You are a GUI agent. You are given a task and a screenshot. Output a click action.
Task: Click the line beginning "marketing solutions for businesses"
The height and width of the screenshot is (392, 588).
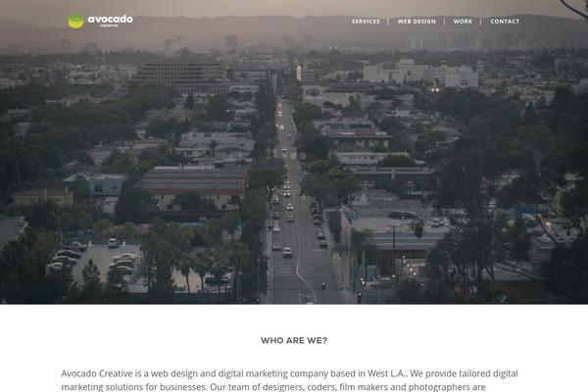tap(273, 387)
